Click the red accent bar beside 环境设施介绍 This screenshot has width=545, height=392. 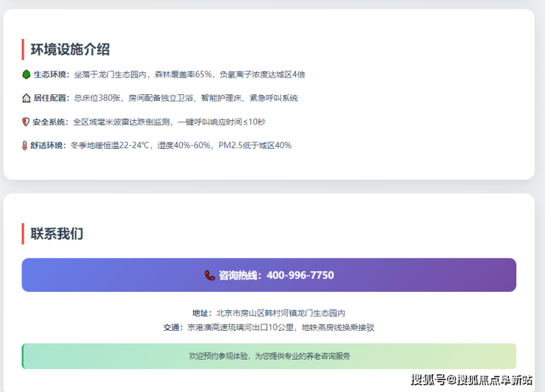23,49
